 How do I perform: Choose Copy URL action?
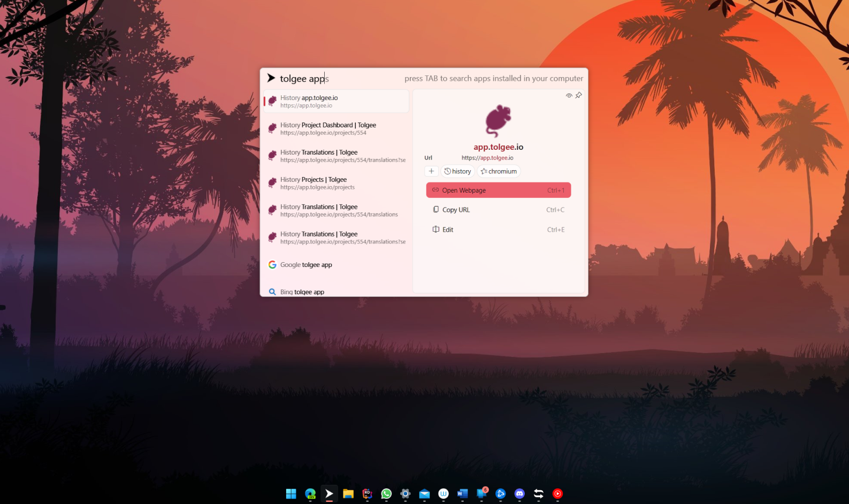(498, 210)
